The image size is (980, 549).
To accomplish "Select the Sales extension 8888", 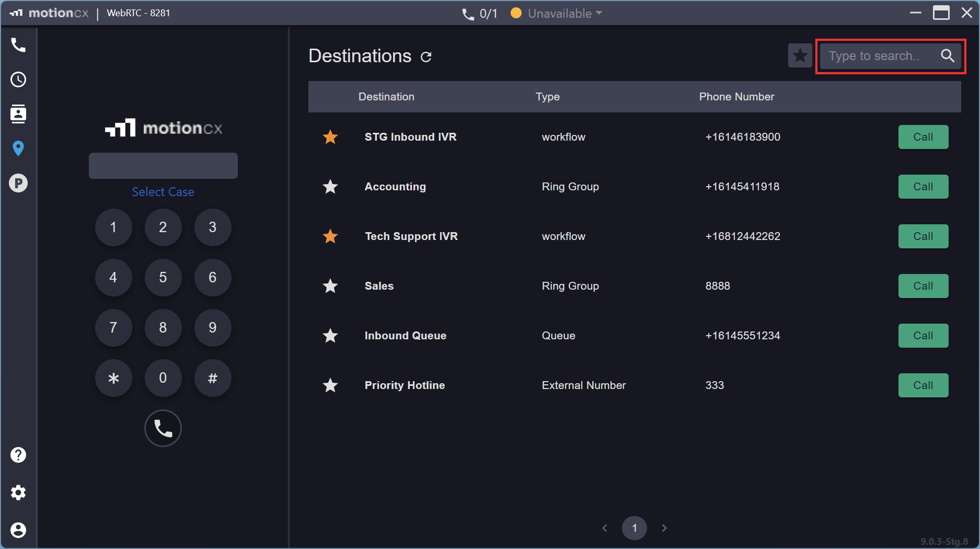I will click(718, 286).
